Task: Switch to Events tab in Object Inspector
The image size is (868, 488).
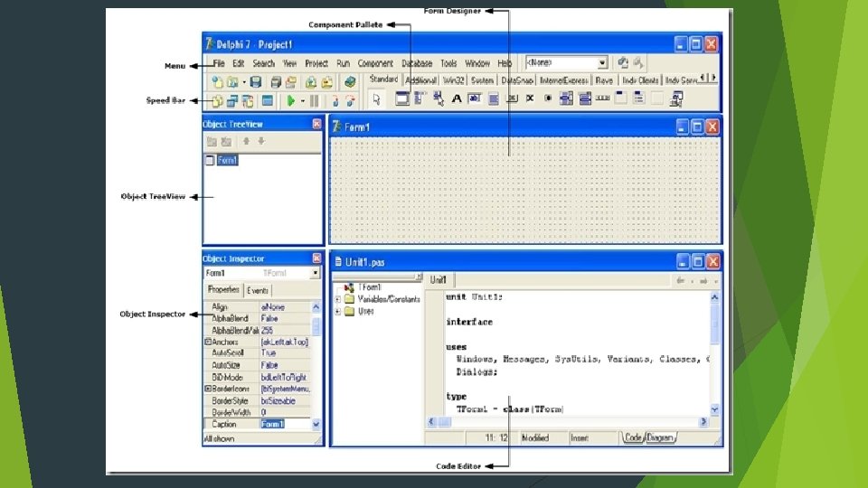Action: click(258, 290)
